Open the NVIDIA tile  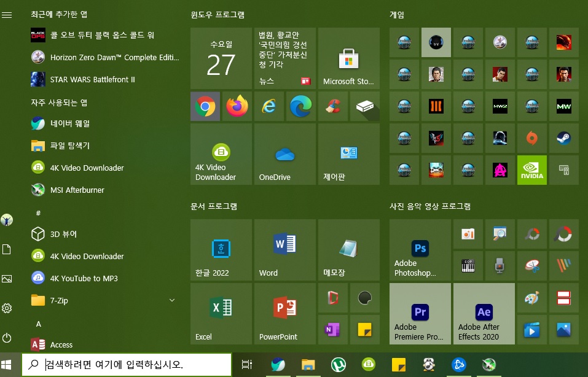tap(531, 170)
